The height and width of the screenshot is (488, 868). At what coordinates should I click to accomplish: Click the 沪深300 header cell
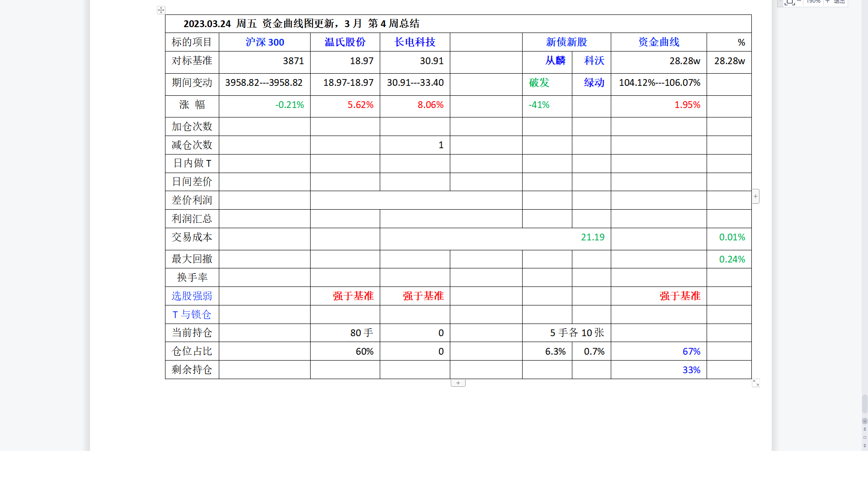[x=264, y=42]
